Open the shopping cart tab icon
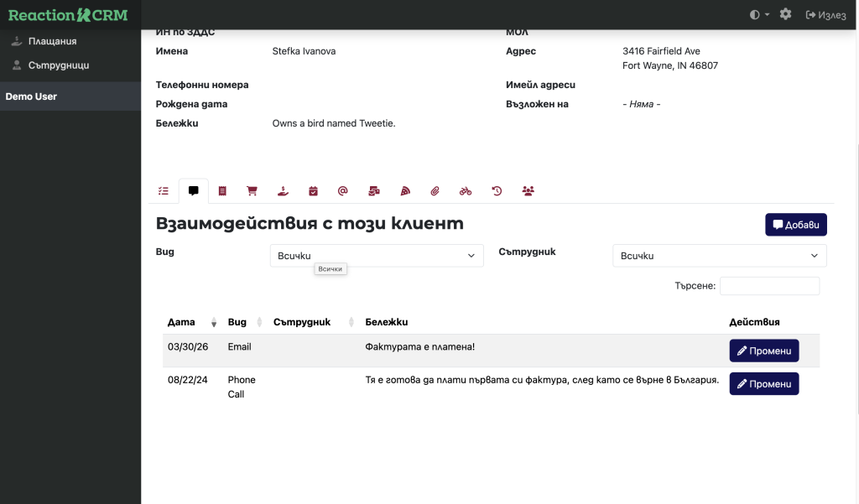Screen dimensions: 859x504 252,191
